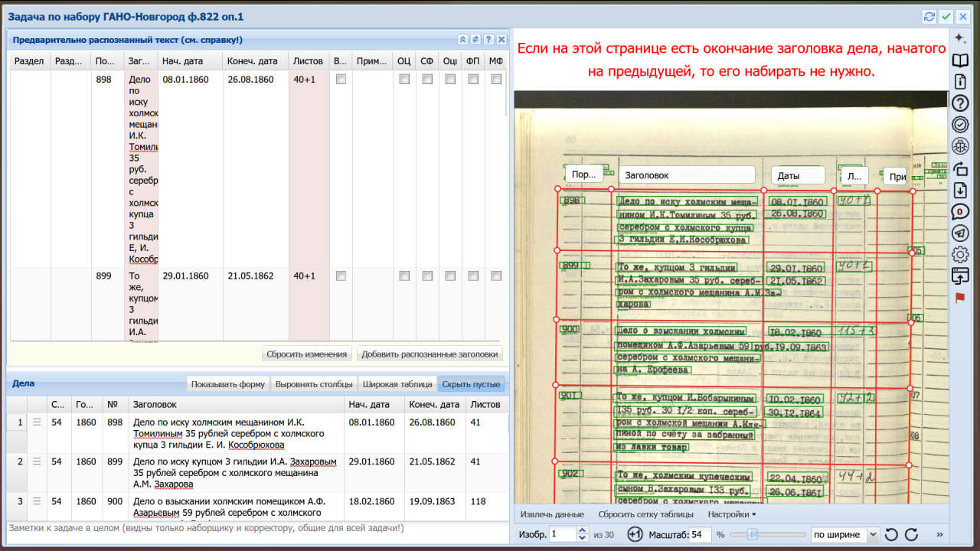Viewport: 980px width, 551px height.
Task: Toggle the СФ checkbox in row 898
Action: pyautogui.click(x=427, y=79)
